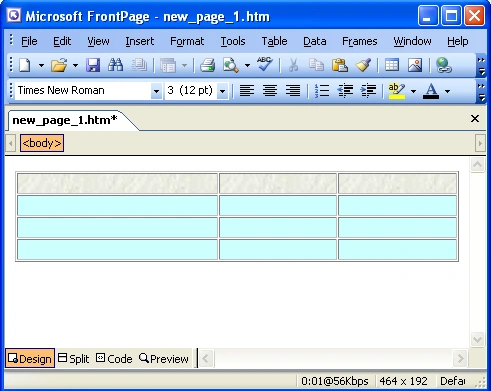Viewport: 491px width, 391px height.
Task: Open the font size 3 (12 pt) dropdown
Action: click(x=223, y=91)
